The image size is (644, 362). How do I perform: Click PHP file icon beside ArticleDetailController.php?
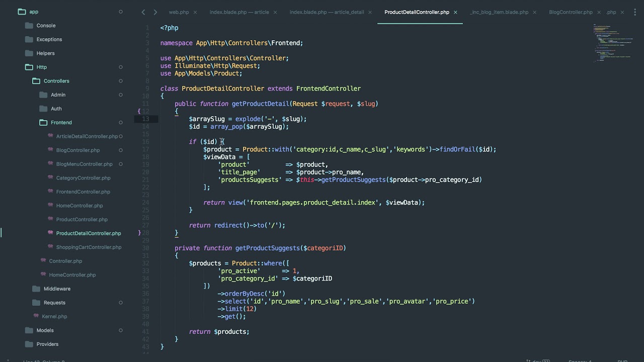(50, 136)
